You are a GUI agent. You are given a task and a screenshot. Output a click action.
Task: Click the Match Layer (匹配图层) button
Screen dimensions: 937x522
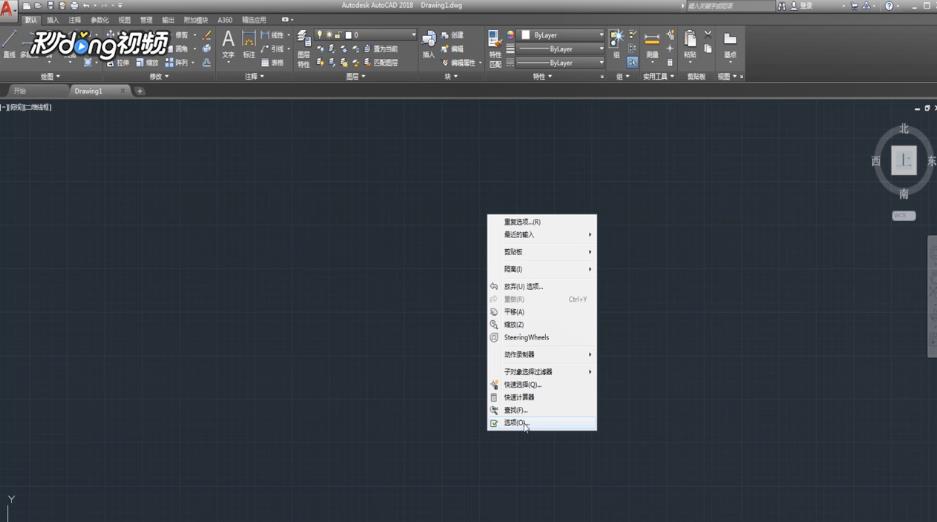point(381,63)
